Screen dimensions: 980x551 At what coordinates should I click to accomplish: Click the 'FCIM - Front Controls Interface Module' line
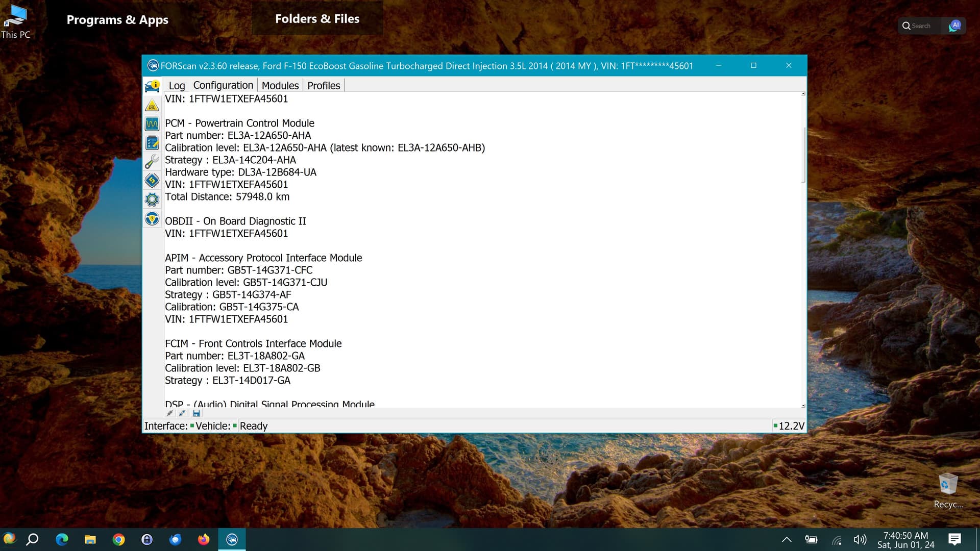pyautogui.click(x=253, y=343)
